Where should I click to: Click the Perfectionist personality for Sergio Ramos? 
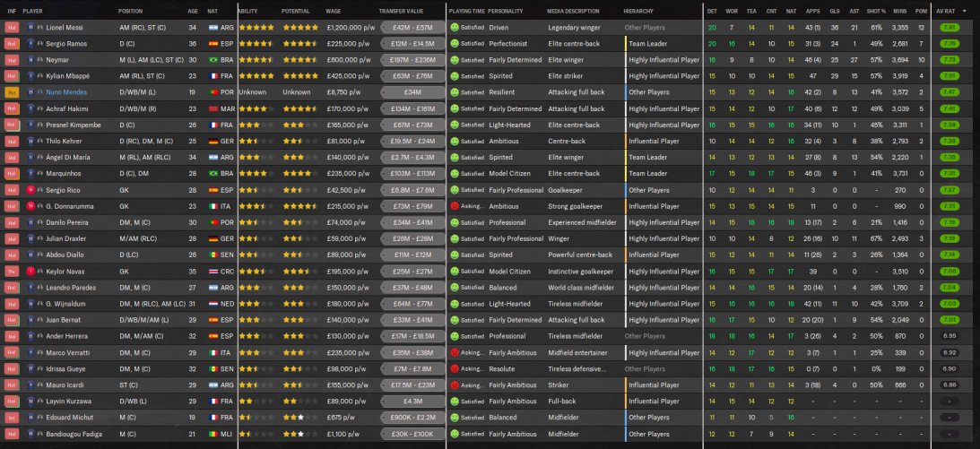coord(507,44)
